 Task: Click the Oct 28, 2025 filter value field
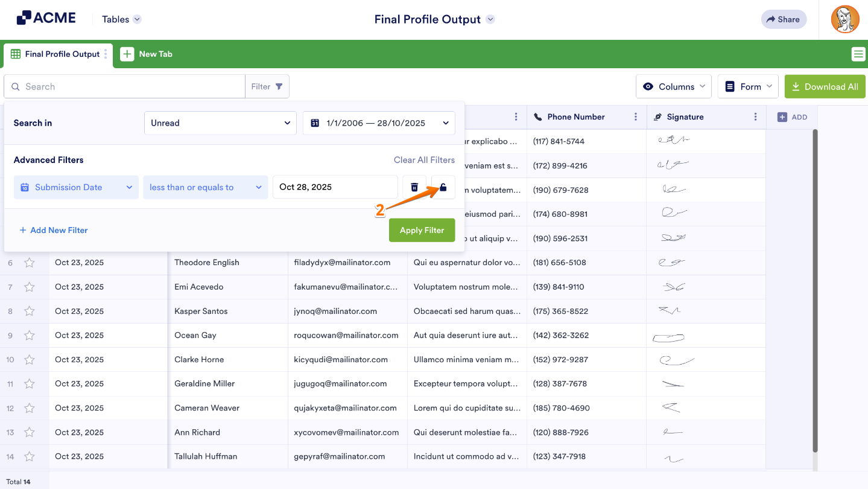(x=335, y=187)
